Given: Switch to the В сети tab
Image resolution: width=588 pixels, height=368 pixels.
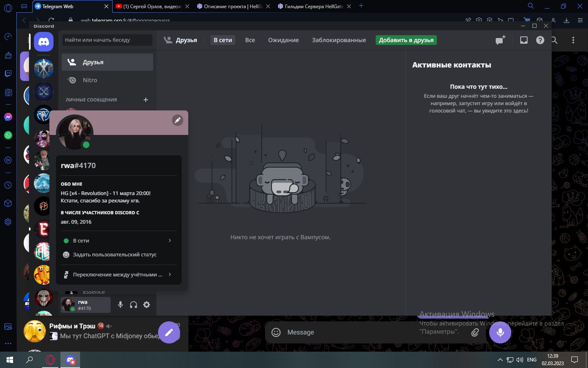Looking at the screenshot, I should [x=223, y=40].
